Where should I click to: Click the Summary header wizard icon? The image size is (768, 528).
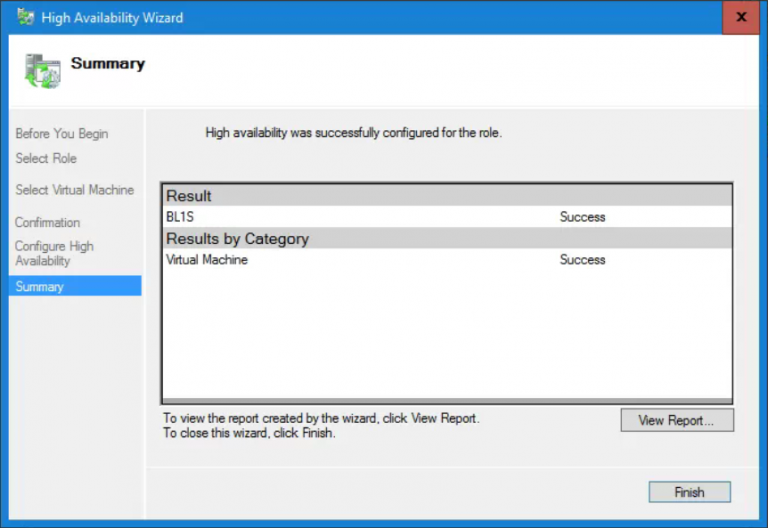pos(43,70)
